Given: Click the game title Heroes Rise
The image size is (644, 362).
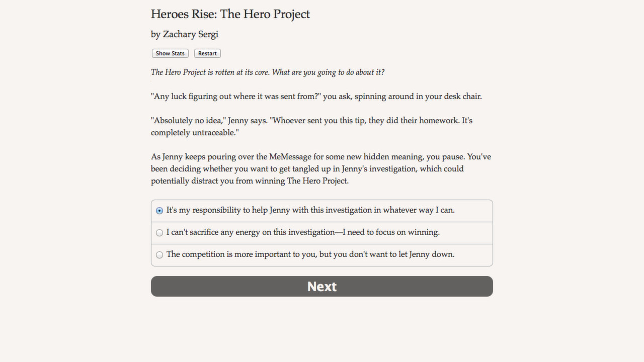Looking at the screenshot, I should [230, 14].
